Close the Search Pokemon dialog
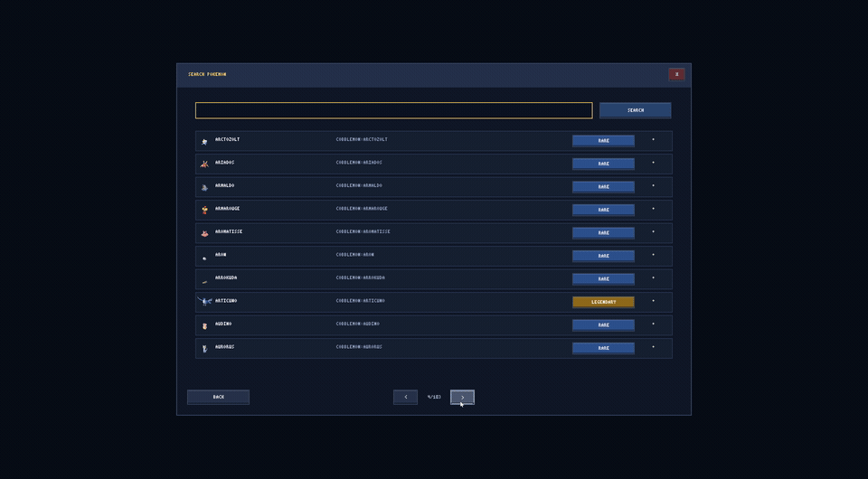Viewport: 868px width, 479px height. click(676, 74)
